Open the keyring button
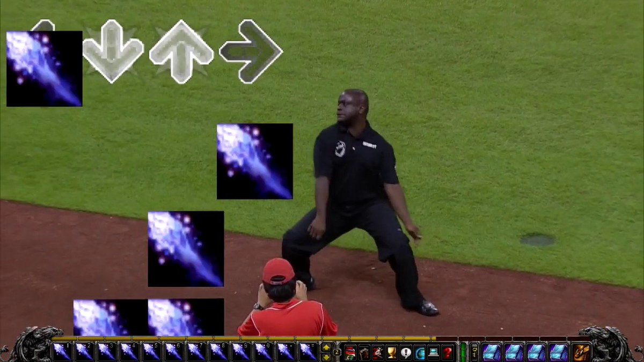 474,352
